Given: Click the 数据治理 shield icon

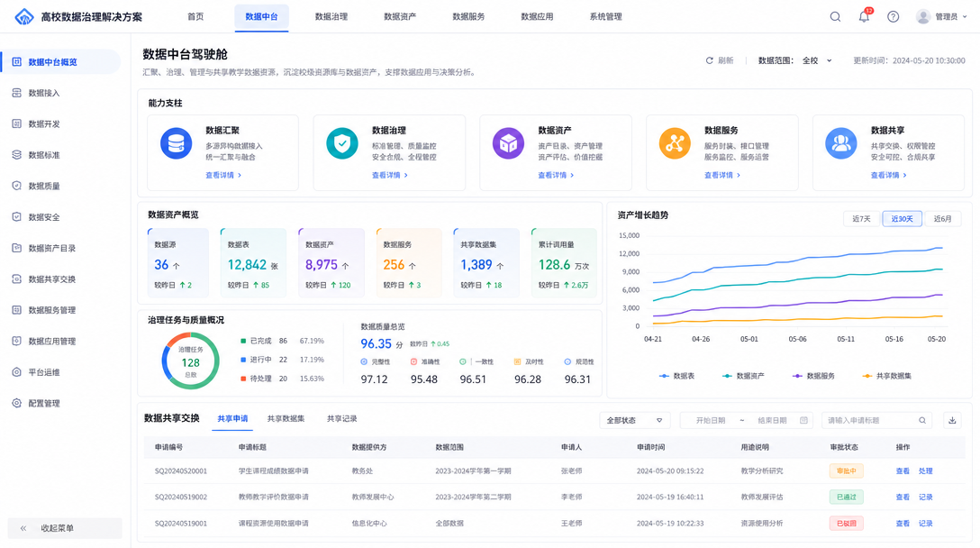Looking at the screenshot, I should point(342,143).
